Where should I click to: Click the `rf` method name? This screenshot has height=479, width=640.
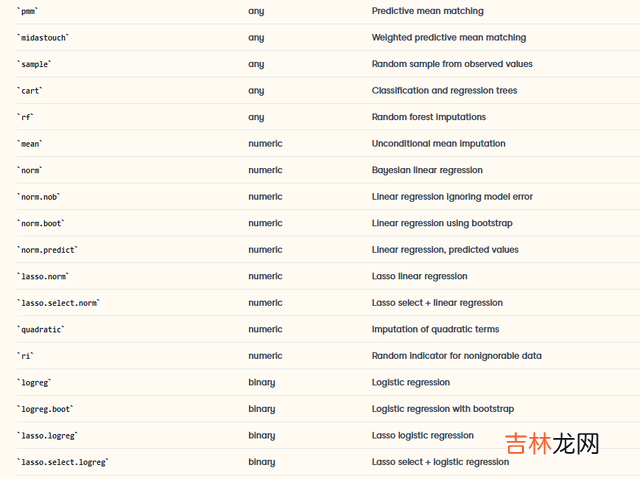point(26,117)
